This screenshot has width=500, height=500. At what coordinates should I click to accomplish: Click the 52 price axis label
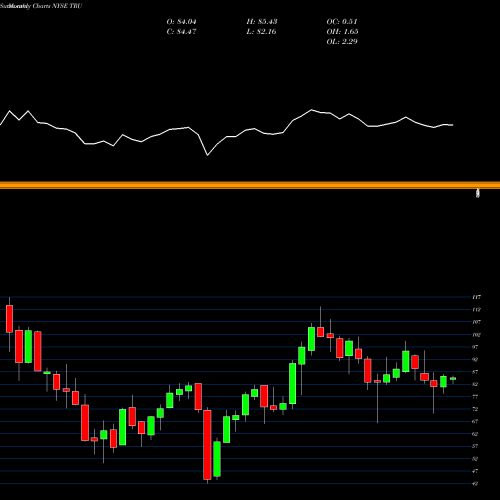[x=475, y=459]
